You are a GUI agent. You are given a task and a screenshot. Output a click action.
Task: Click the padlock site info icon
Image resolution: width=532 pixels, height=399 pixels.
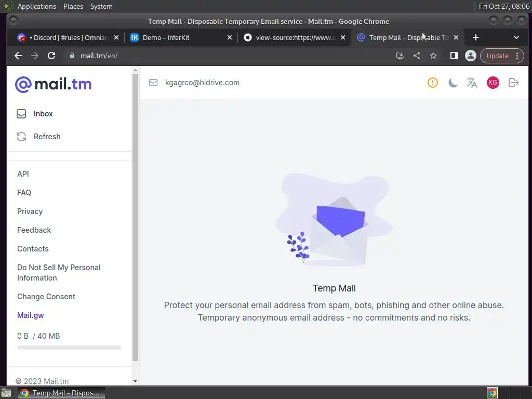[x=72, y=56]
